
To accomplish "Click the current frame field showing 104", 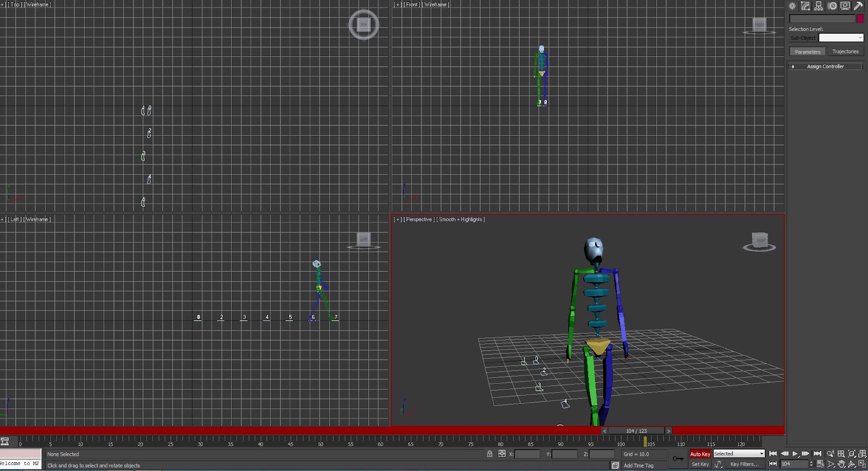I will 794,464.
